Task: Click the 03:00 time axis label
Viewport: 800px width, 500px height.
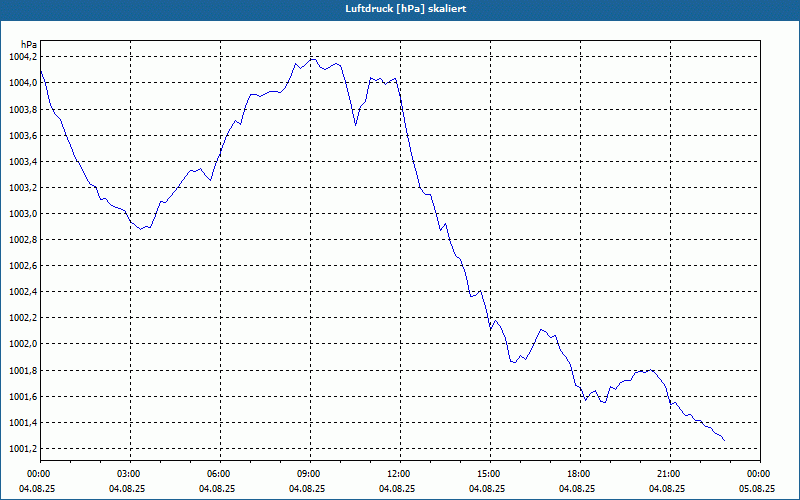Action: pos(131,474)
